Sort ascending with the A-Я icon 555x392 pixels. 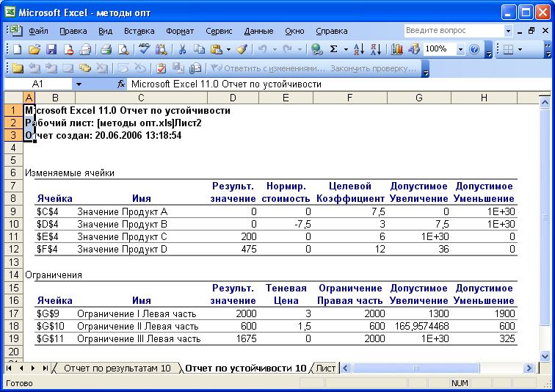(x=358, y=49)
